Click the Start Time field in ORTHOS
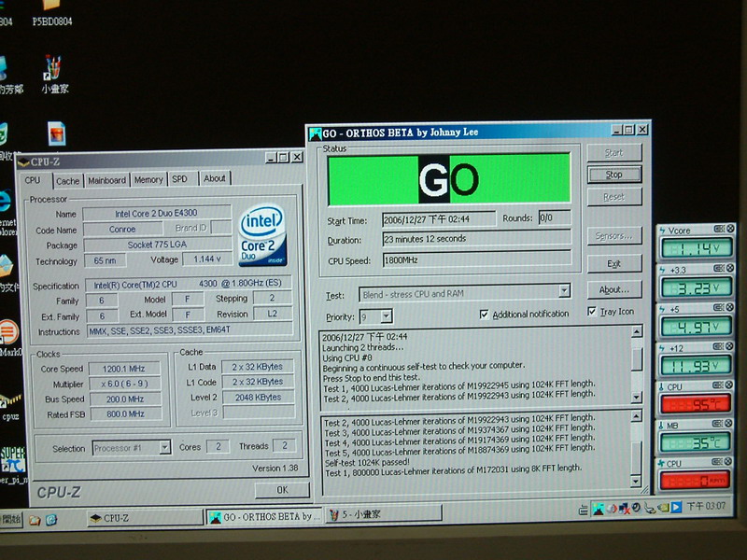 [438, 219]
